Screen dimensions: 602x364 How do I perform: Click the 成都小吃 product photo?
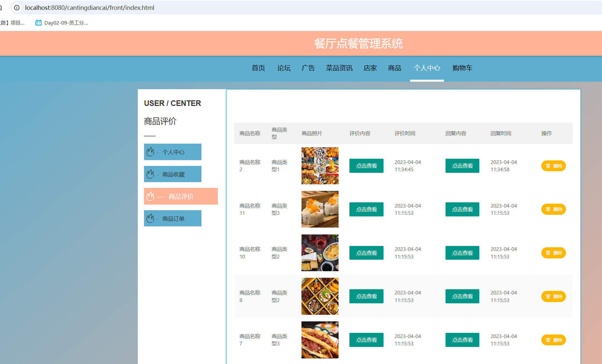(x=320, y=166)
